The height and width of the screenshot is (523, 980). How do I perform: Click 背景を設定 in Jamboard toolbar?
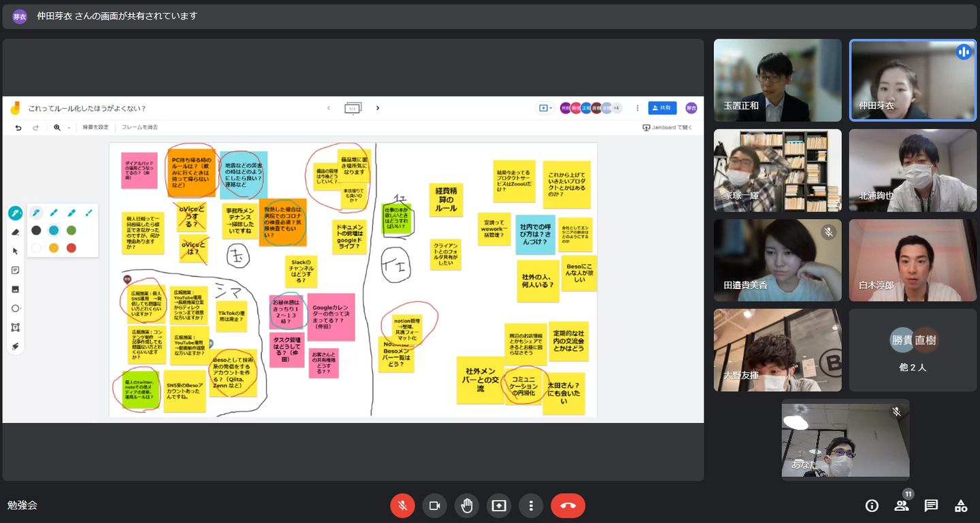[x=95, y=127]
